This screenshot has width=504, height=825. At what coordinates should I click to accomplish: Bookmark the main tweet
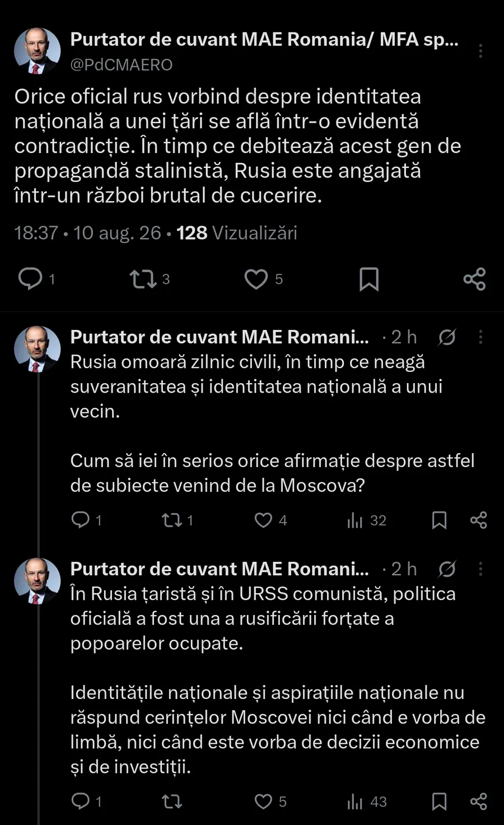point(369,279)
